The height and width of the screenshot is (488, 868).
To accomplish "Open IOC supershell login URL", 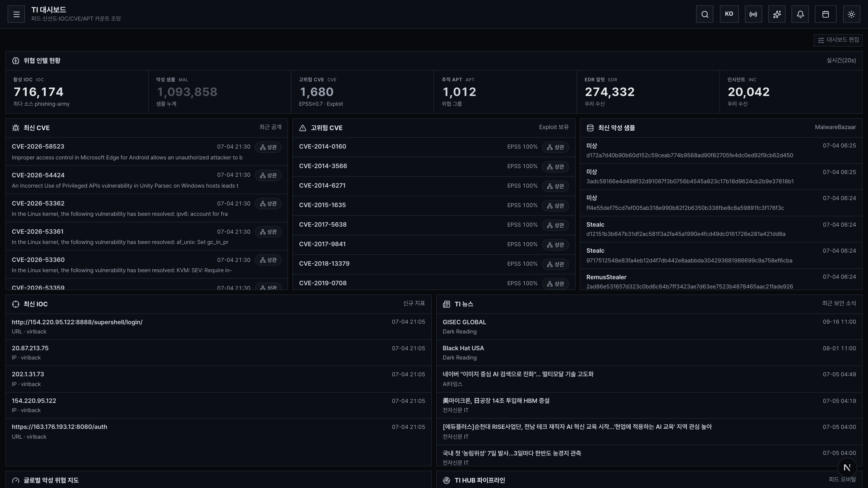I will click(218, 327).
